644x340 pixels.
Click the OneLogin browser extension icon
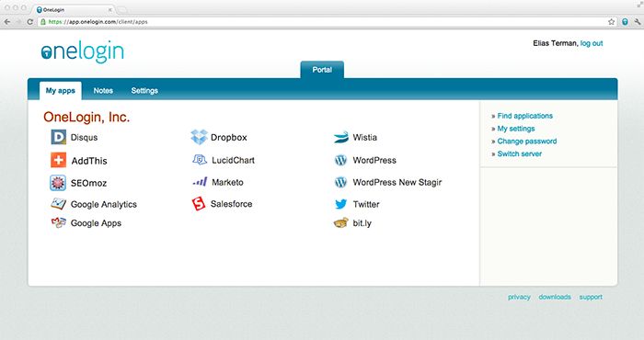point(625,22)
